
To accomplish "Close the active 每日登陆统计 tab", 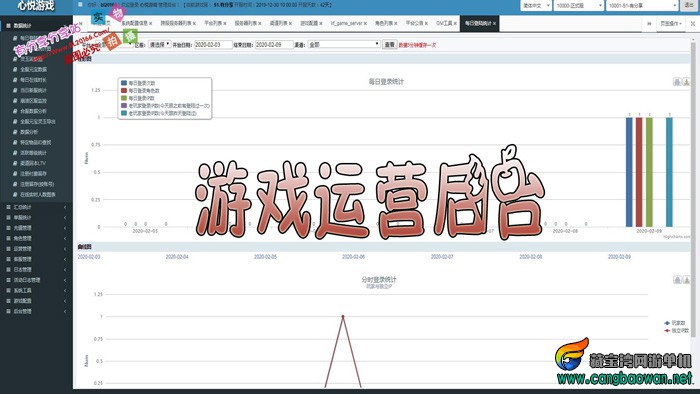I will [494, 23].
